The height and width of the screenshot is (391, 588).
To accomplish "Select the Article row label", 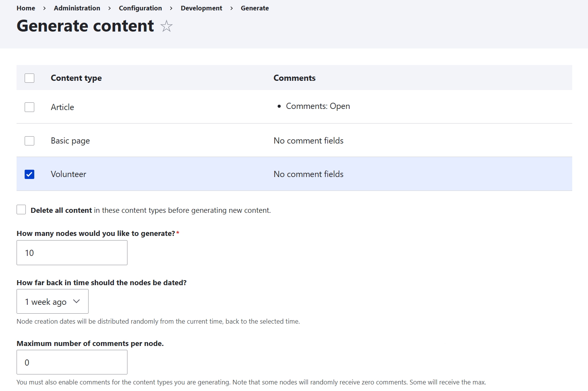I will pos(62,107).
